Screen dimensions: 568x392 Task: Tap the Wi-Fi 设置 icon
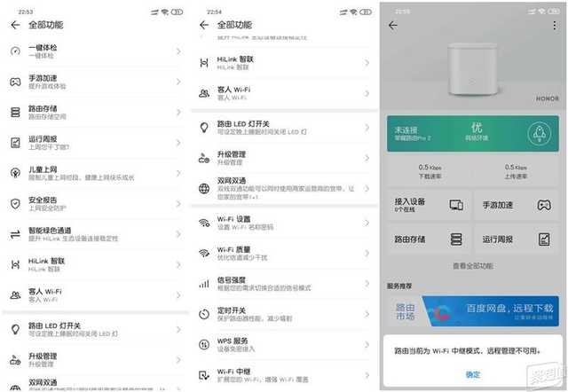click(204, 223)
